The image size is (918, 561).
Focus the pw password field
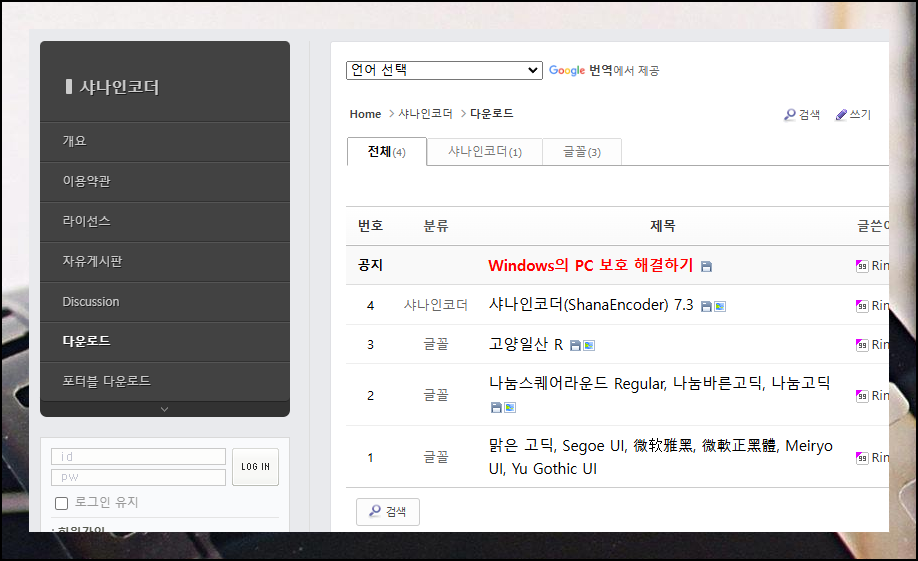138,477
